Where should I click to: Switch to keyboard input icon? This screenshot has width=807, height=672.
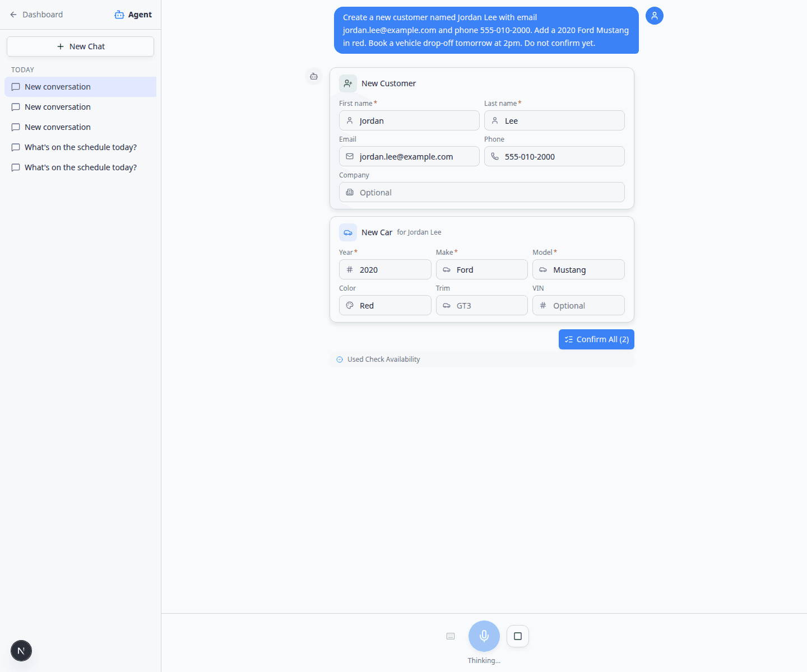(451, 636)
